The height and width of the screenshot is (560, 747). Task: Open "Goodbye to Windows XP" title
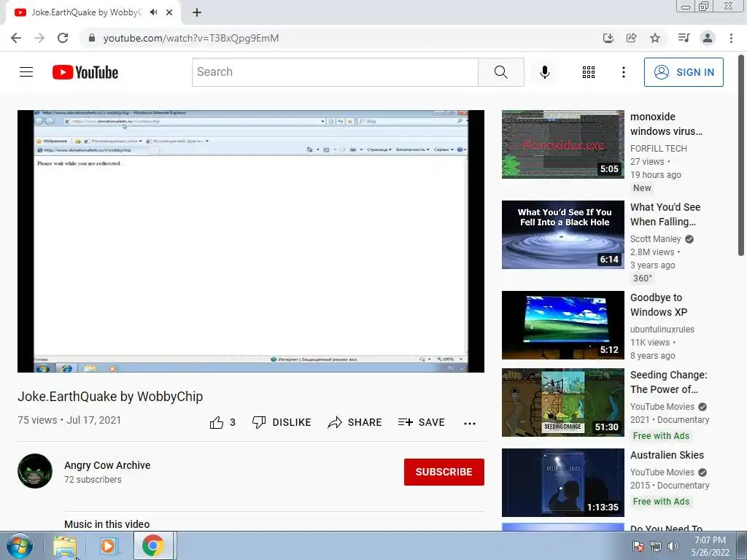tap(659, 305)
